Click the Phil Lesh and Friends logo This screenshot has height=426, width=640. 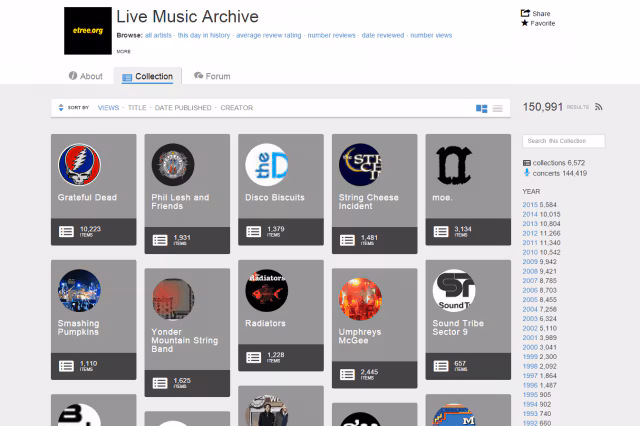pyautogui.click(x=173, y=164)
